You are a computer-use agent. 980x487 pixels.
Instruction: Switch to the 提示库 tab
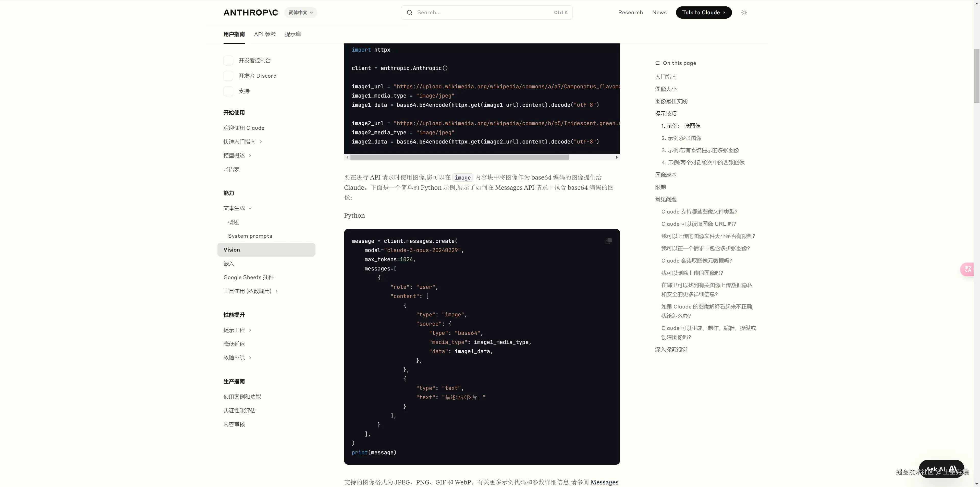pos(292,34)
